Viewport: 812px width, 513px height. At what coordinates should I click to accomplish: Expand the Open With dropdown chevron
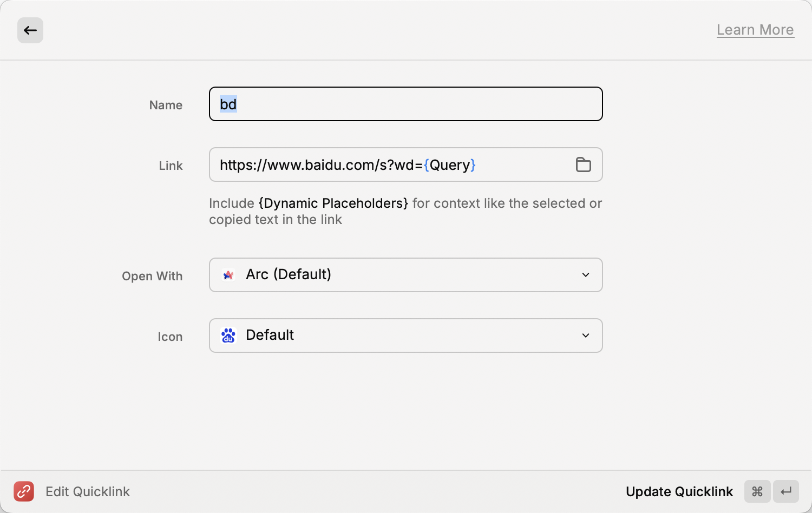tap(585, 275)
